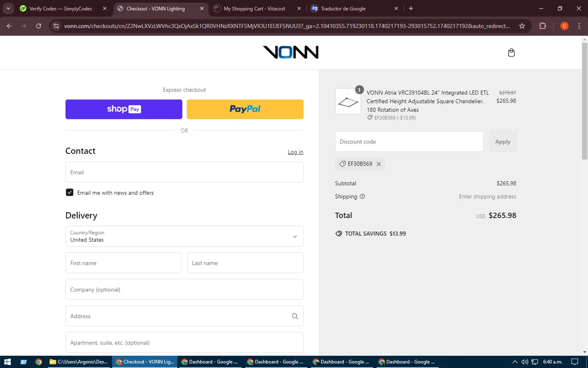This screenshot has height=368, width=588.
Task: Click the Apply discount button
Action: coord(503,142)
